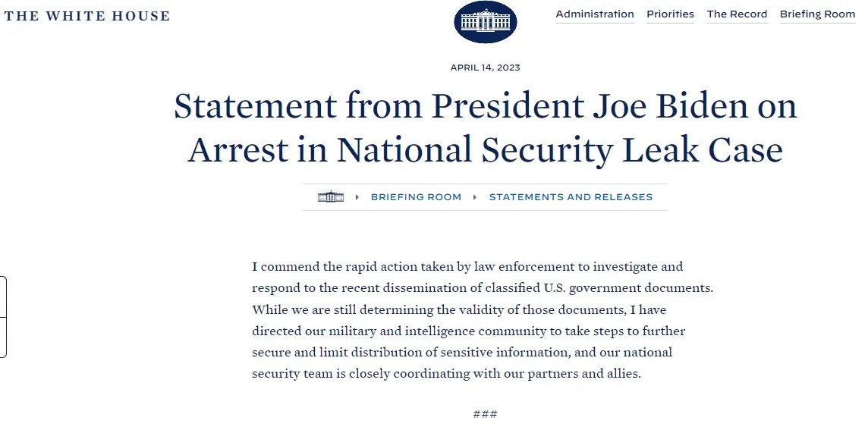Click the upper box of left-edge widget

pos(3,297)
